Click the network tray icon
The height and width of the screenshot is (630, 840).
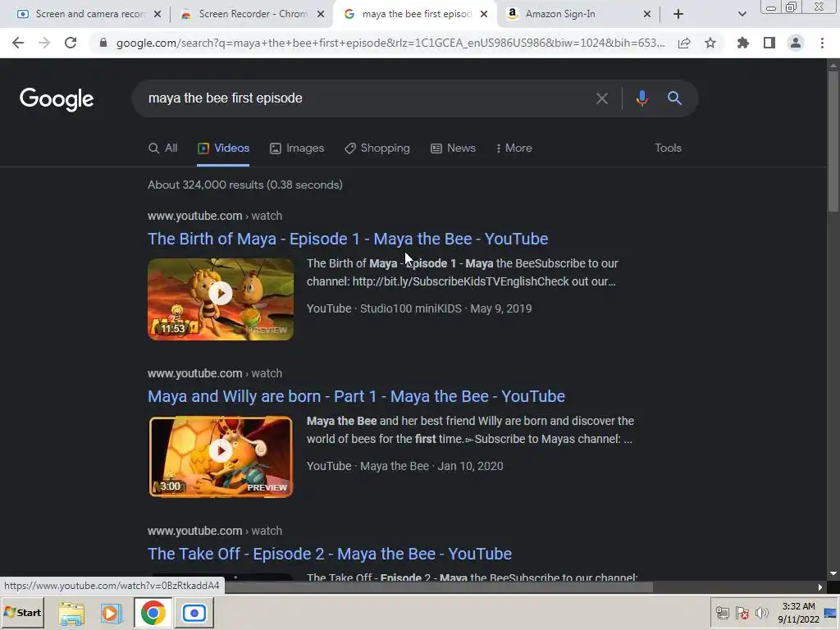722,613
